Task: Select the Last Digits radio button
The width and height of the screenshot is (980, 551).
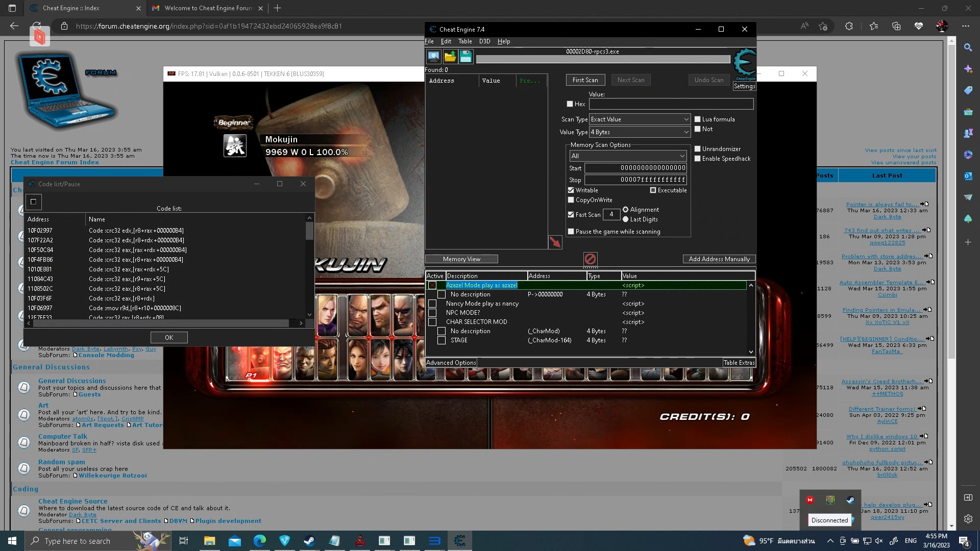Action: [x=625, y=219]
